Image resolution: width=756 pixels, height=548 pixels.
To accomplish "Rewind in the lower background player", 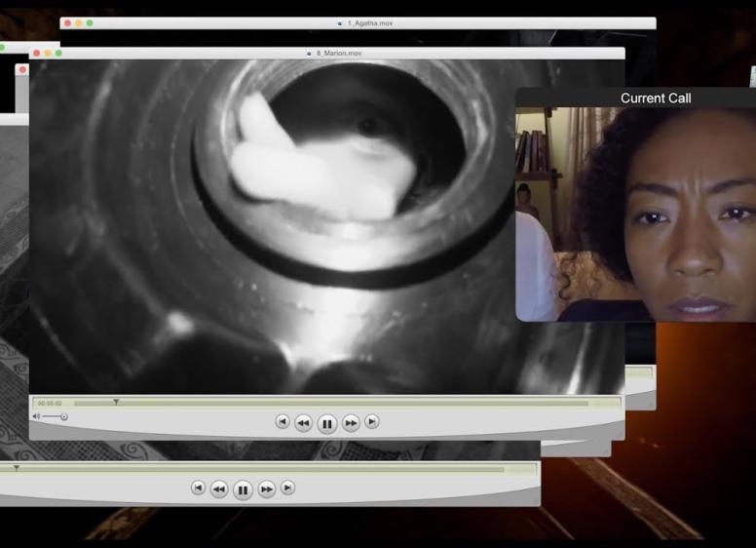I will click(219, 489).
